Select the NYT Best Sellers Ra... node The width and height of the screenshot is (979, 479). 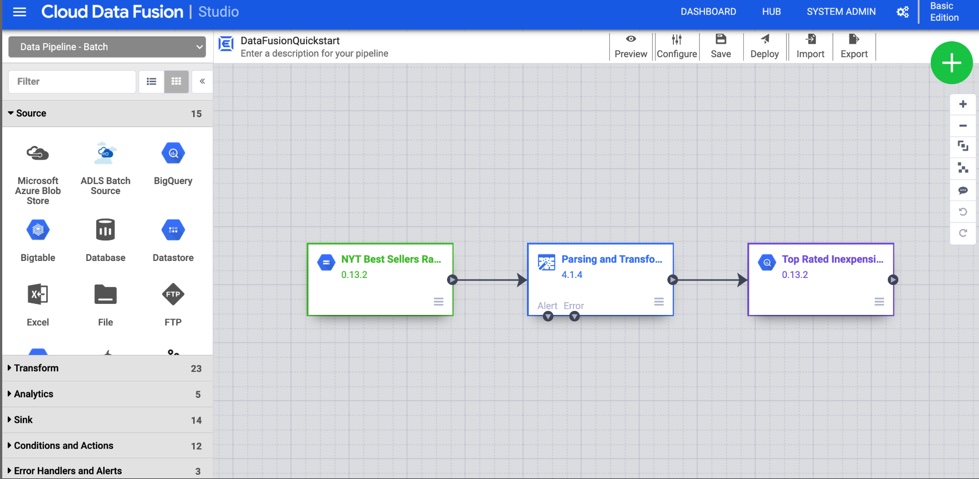coord(380,279)
